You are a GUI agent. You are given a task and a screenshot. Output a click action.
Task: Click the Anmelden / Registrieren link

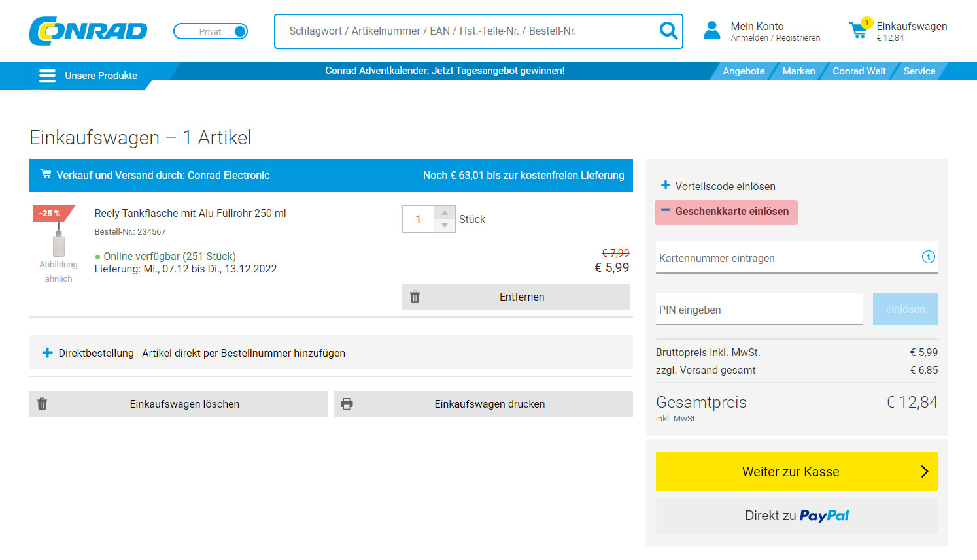click(776, 38)
